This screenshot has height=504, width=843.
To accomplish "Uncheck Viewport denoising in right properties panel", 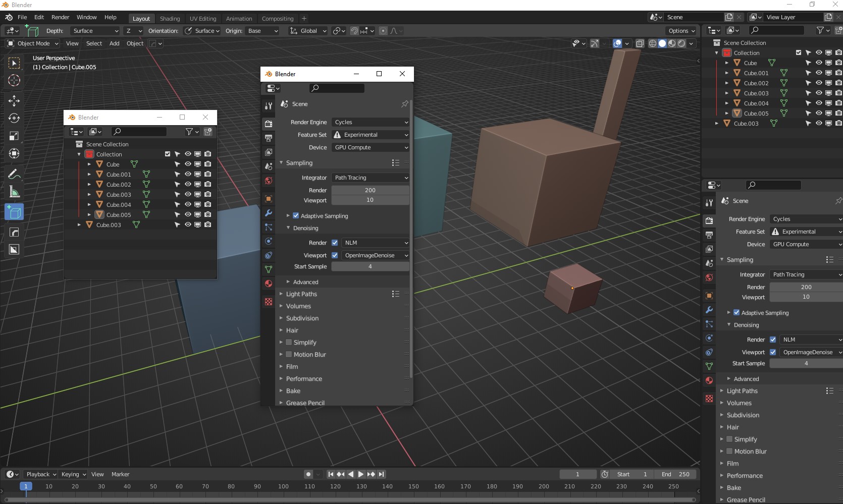I will coord(773,352).
